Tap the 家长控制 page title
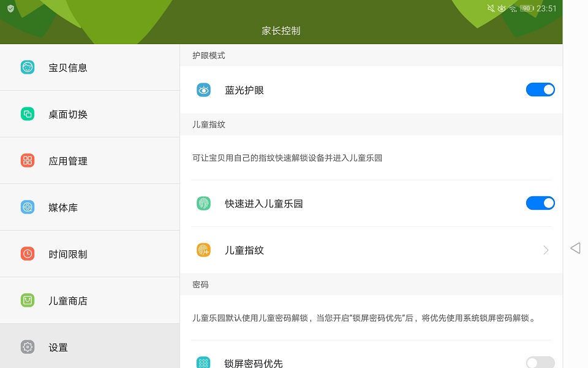588x368 pixels. [281, 31]
